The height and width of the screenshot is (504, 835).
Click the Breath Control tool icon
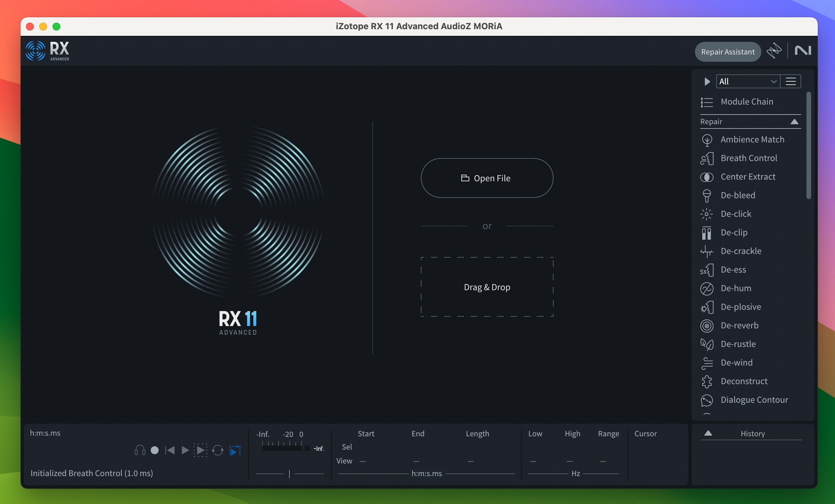tap(707, 157)
